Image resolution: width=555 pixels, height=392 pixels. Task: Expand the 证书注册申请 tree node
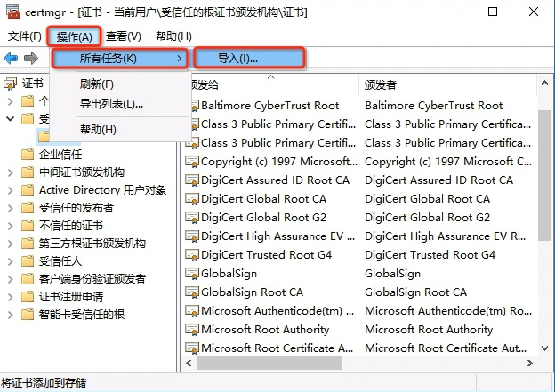10,297
